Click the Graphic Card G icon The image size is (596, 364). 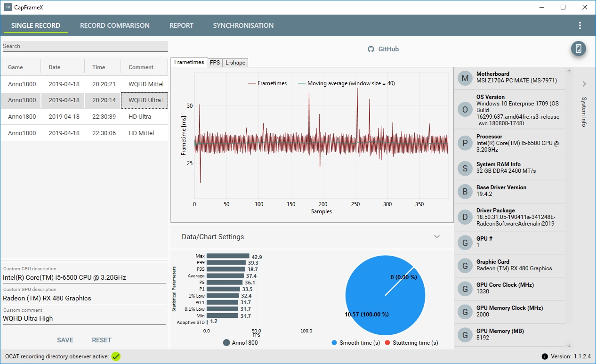(x=465, y=266)
